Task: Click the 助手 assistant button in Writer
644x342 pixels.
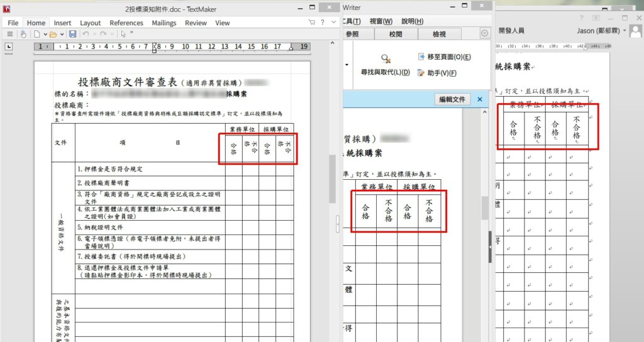Action: click(437, 73)
